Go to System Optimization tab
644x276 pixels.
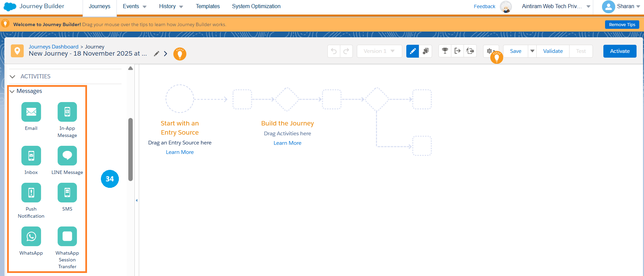[256, 6]
